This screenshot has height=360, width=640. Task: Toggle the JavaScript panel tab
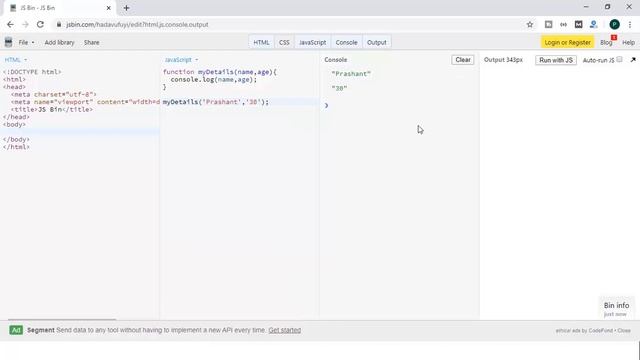(312, 42)
